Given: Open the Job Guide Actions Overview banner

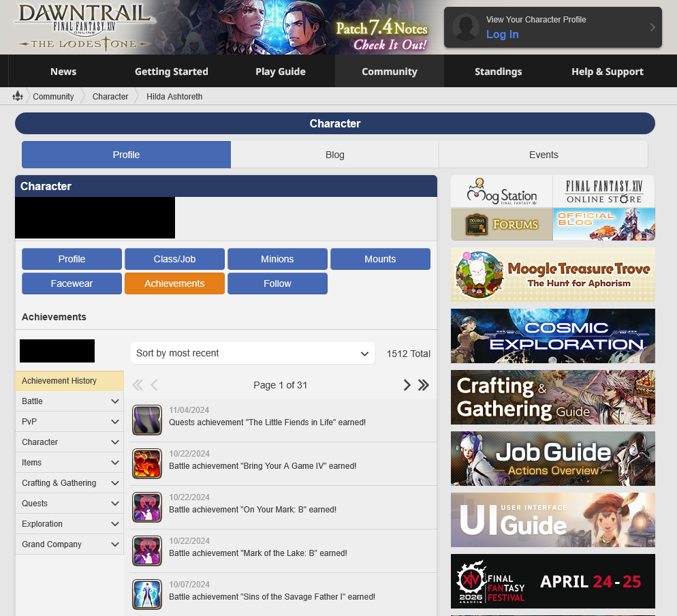Looking at the screenshot, I should pos(552,459).
